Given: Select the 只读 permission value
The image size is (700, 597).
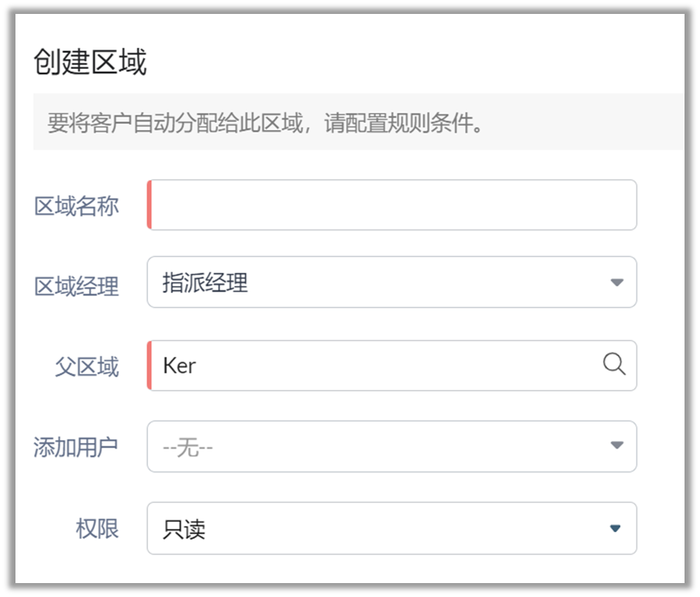Looking at the screenshot, I should point(184,530).
